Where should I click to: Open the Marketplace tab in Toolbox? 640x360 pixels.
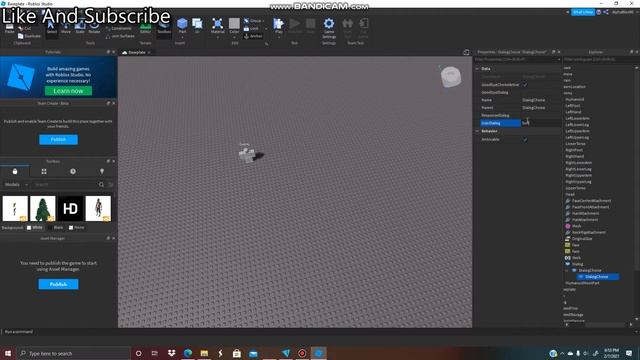[x=15, y=171]
